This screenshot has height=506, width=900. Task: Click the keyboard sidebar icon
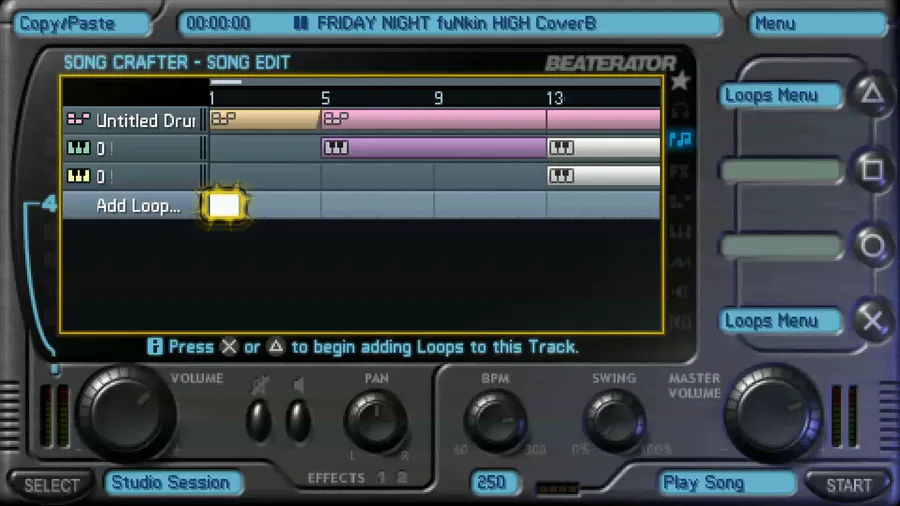680,232
